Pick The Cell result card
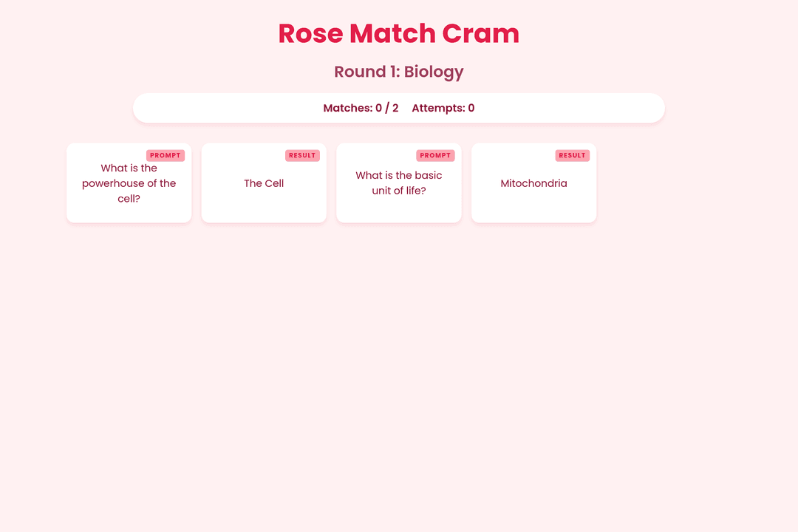 pos(264,183)
